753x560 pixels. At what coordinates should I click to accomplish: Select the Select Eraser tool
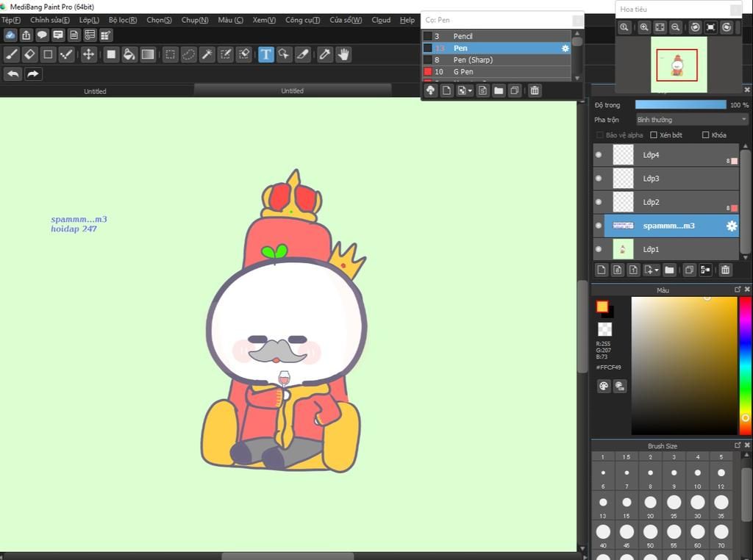[x=244, y=54]
